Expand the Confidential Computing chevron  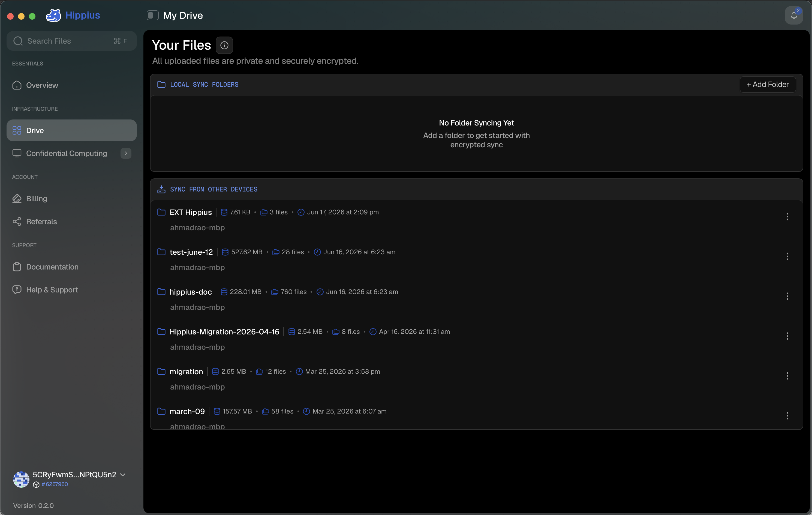point(126,154)
